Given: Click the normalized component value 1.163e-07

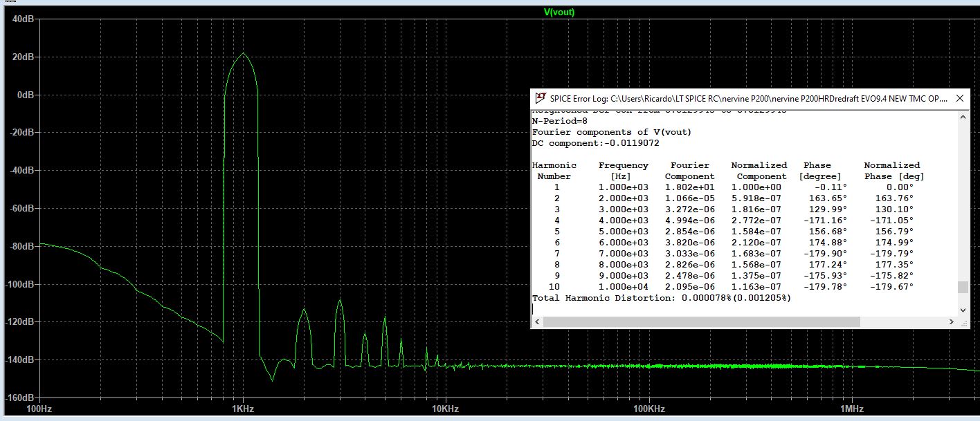Looking at the screenshot, I should (756, 287).
